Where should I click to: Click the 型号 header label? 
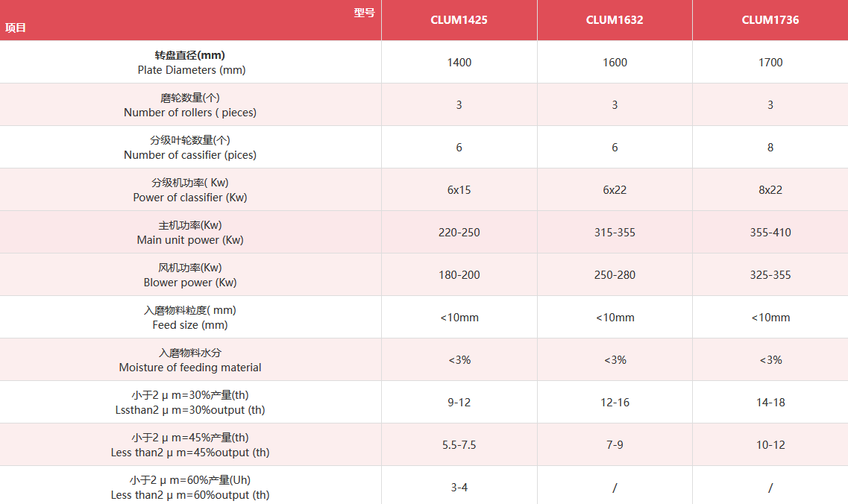364,13
